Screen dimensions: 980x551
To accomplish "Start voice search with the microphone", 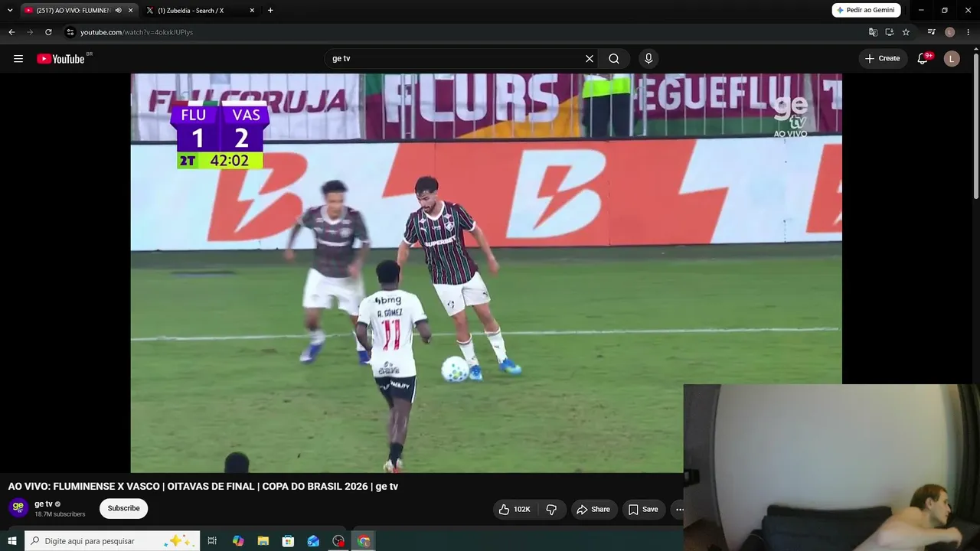I will (x=648, y=59).
